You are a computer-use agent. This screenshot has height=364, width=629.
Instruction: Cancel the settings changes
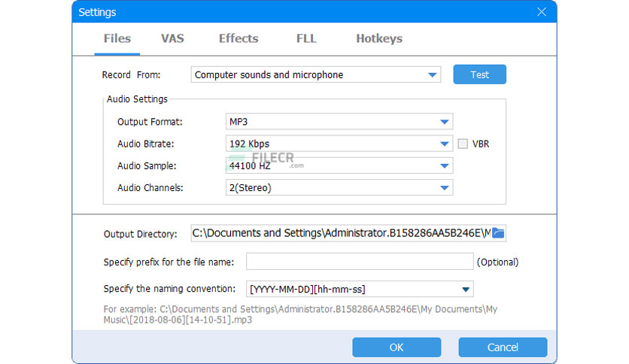(503, 347)
